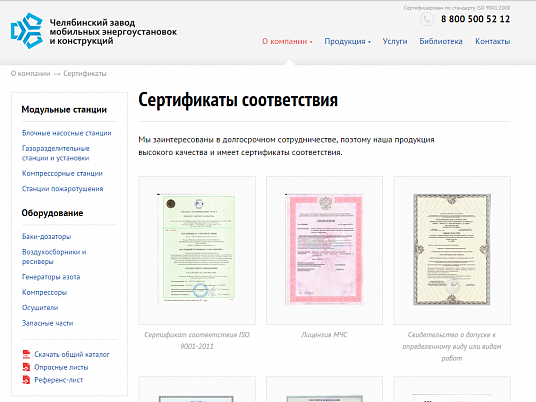Screen dimensions: 536x402
Task: Expand the О компании dropdown menu
Action: (287, 41)
